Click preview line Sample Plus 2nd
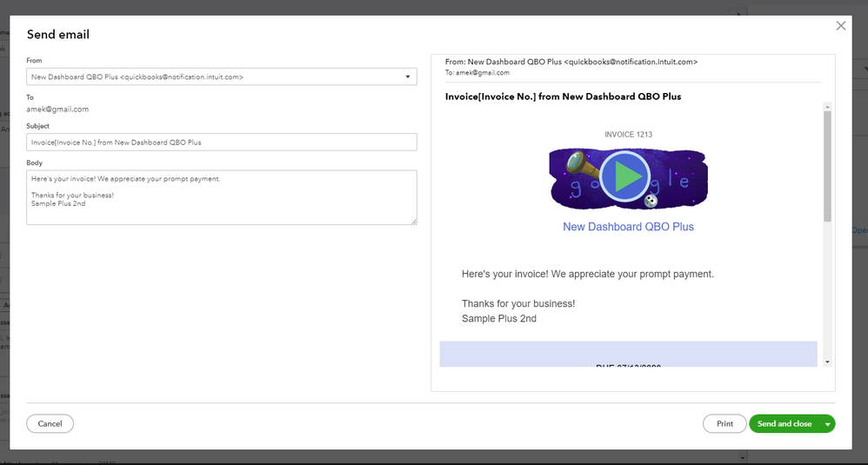The image size is (868, 465). 498,318
